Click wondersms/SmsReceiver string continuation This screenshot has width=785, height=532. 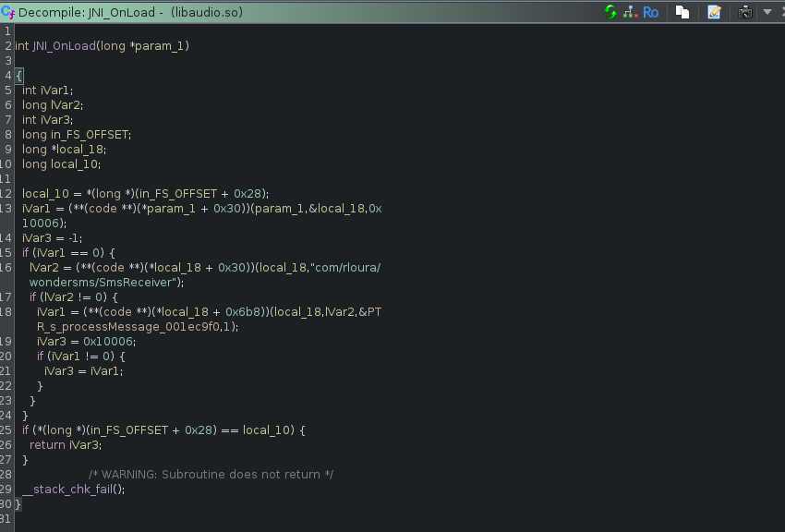point(103,283)
